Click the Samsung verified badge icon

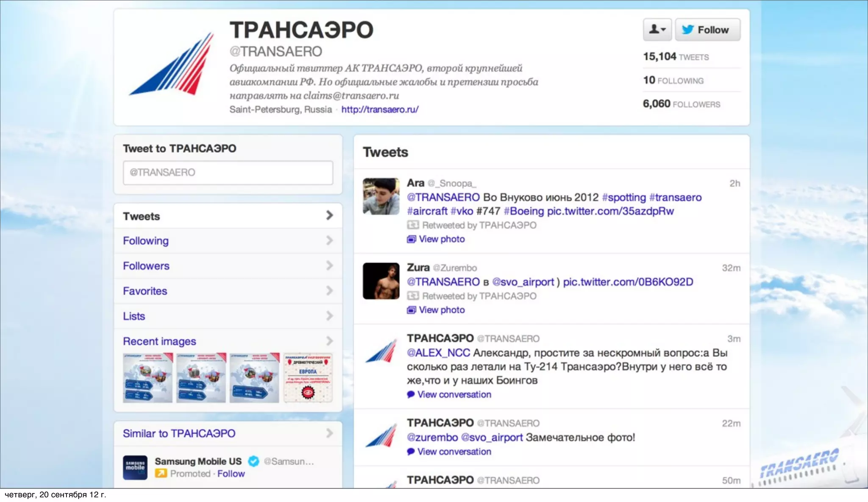tap(253, 461)
